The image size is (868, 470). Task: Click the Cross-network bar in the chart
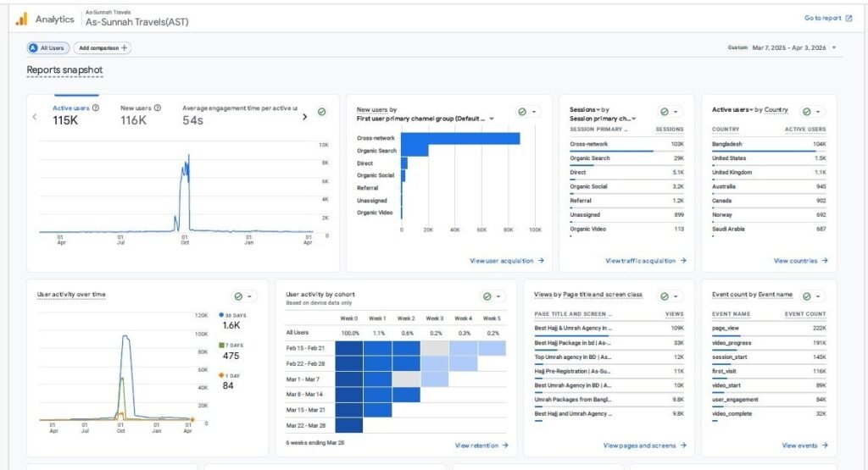[x=460, y=138]
